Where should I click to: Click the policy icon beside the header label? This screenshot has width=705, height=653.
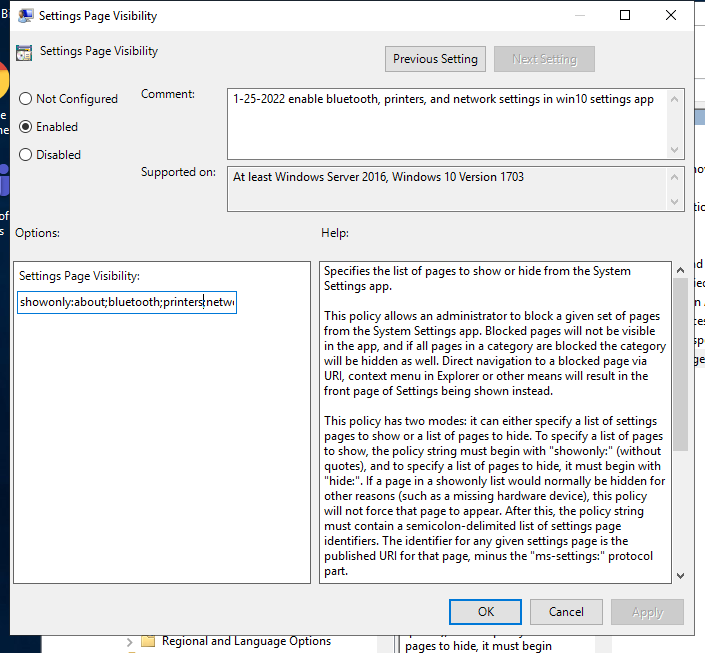point(24,53)
